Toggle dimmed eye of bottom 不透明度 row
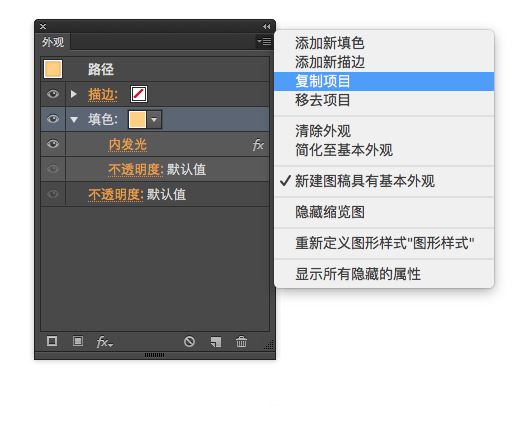Viewport: 528px width, 423px height. (x=53, y=194)
